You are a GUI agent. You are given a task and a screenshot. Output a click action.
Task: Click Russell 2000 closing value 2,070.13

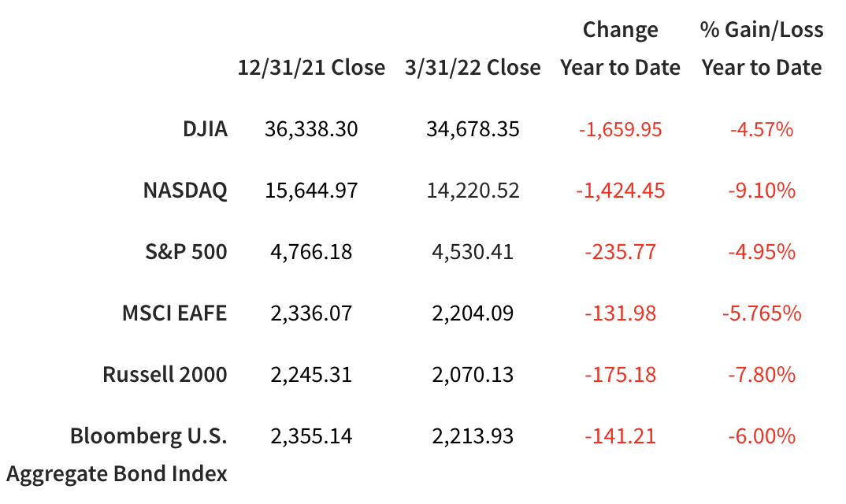click(x=473, y=375)
